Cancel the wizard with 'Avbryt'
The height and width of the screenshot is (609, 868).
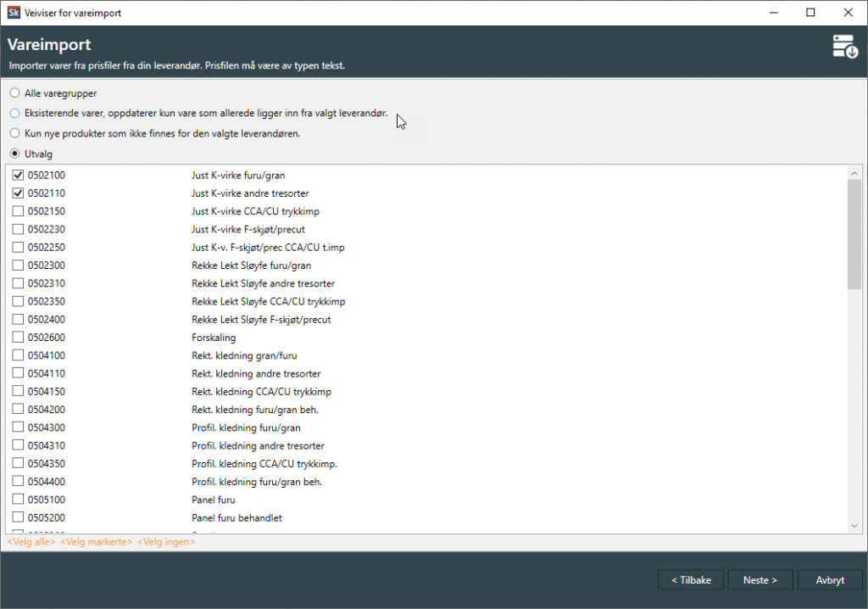point(829,580)
